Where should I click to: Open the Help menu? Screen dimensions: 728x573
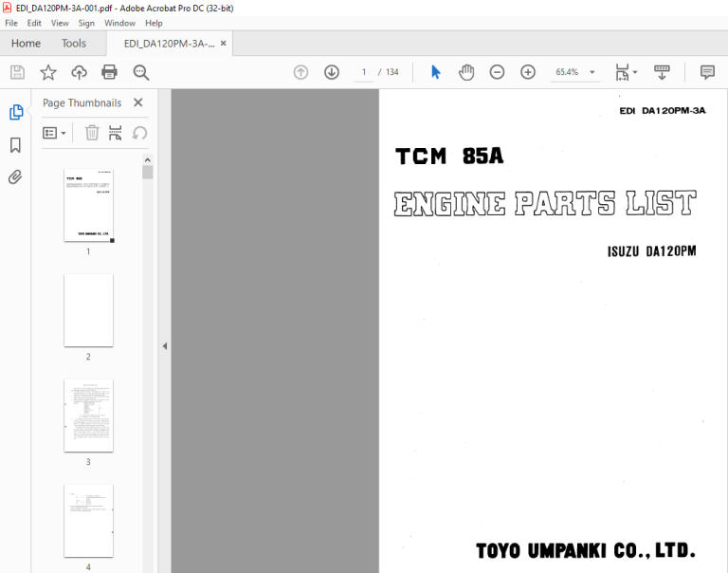[x=154, y=23]
